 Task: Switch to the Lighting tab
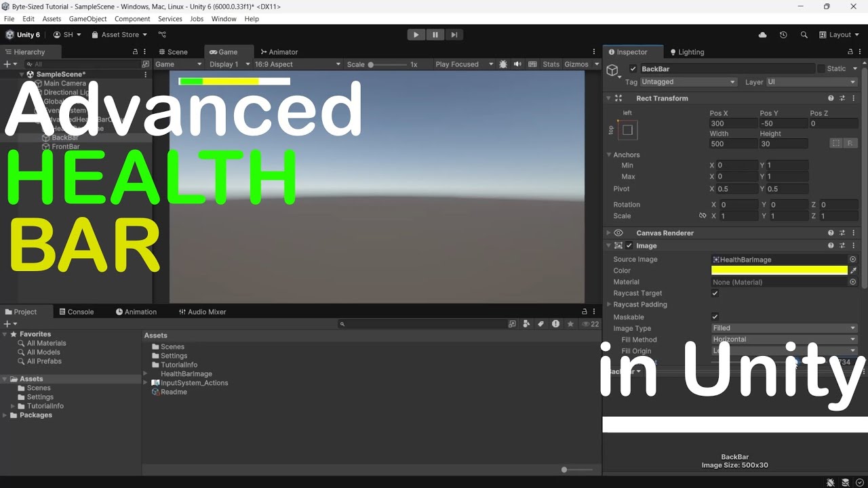(687, 52)
